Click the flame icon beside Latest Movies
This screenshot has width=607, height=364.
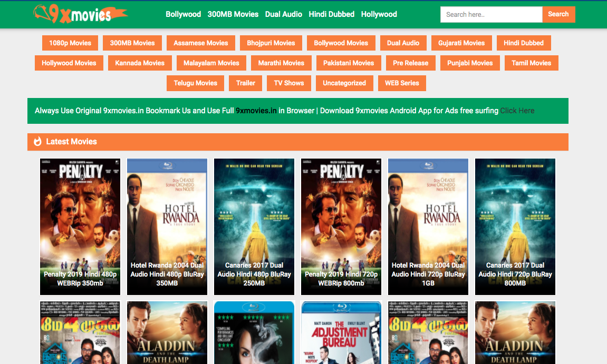[37, 142]
